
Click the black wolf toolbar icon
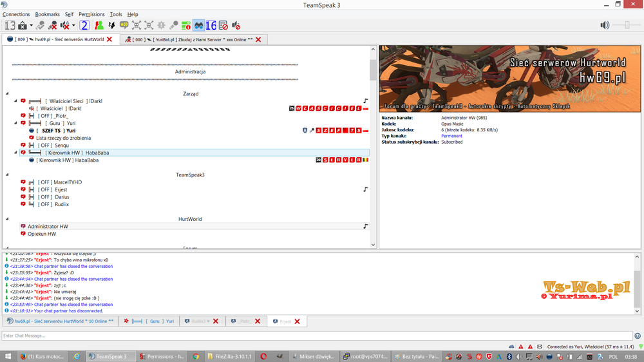pos(111,26)
